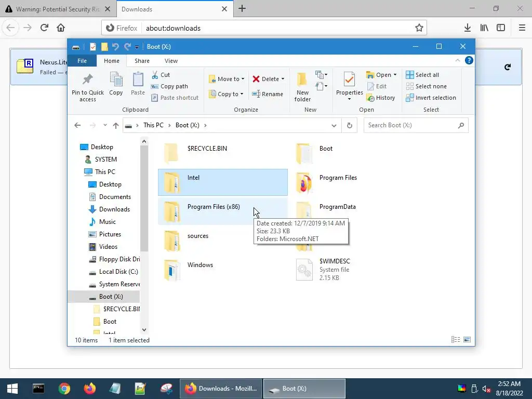Click the Paste clipboard icon

click(x=138, y=84)
